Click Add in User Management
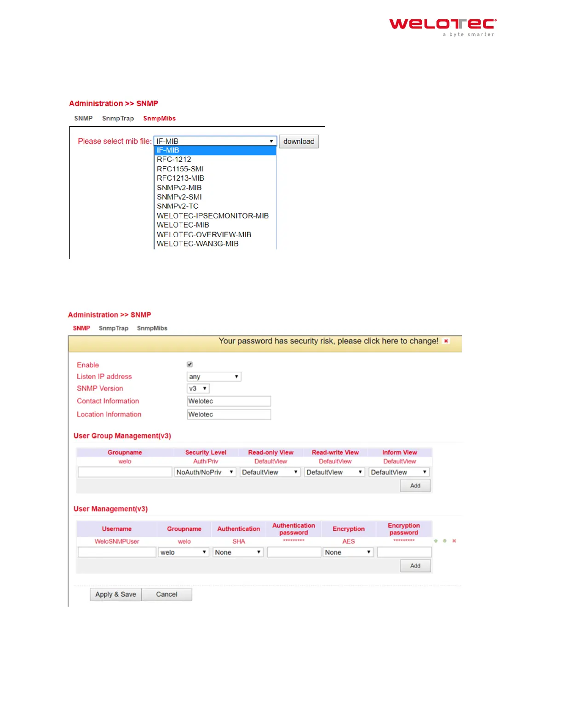The width and height of the screenshot is (563, 728). click(415, 566)
